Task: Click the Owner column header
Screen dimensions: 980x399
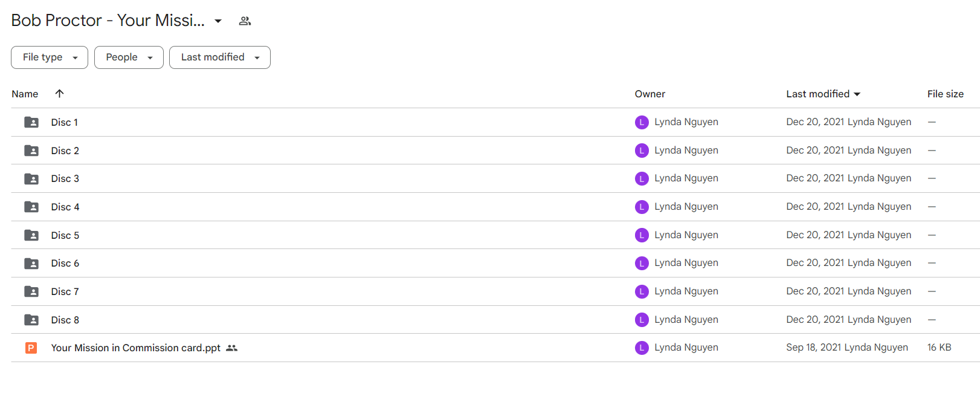Action: coord(650,94)
